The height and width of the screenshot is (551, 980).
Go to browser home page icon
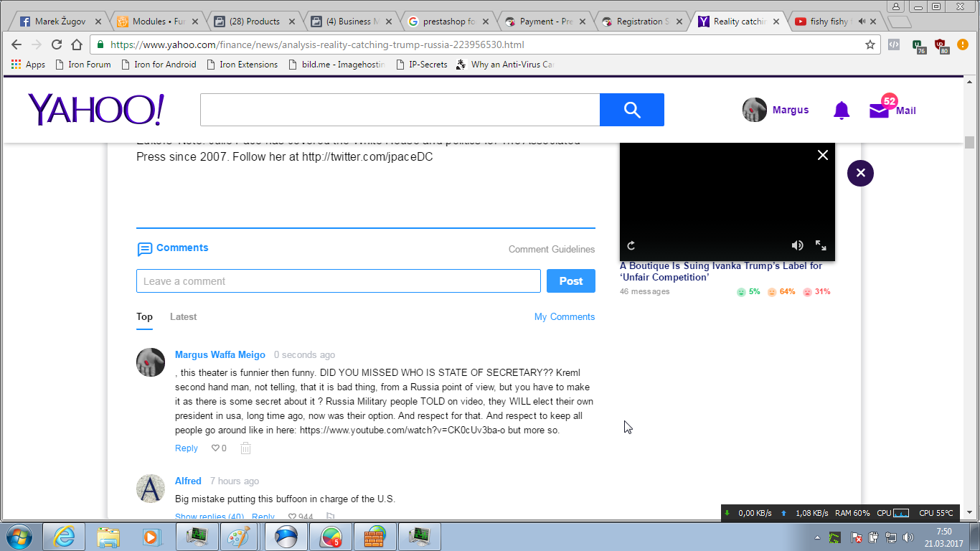point(77,44)
